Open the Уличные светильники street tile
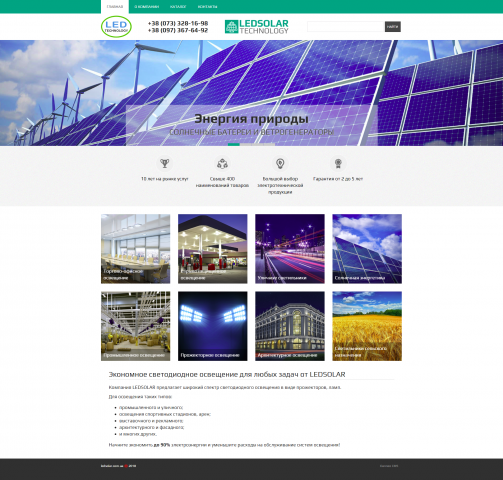Image resolution: width=503 pixels, height=480 pixels. 290,249
